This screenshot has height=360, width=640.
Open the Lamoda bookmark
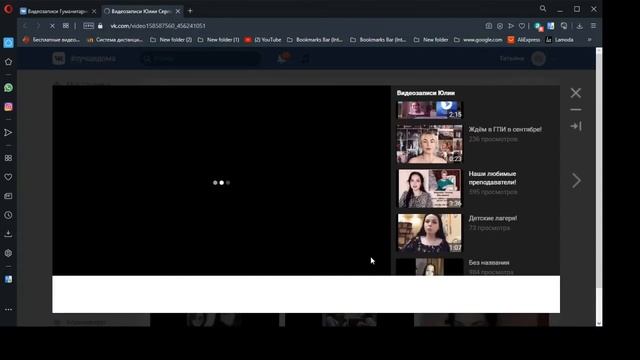pyautogui.click(x=560, y=40)
